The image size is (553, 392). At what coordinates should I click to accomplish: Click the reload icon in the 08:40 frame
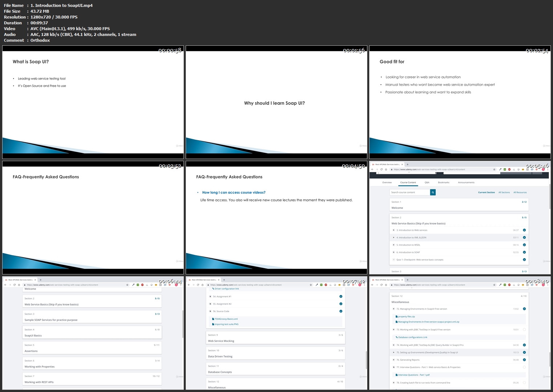[x=381, y=285]
